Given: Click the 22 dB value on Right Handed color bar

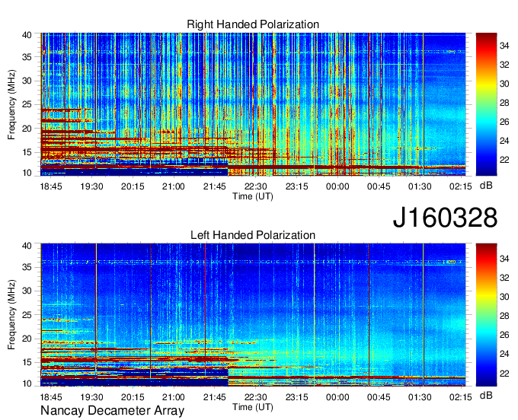Looking at the screenshot, I should coord(504,160).
